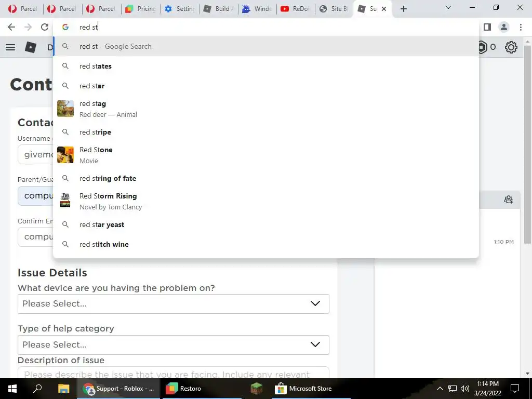Viewport: 532px width, 399px height.
Task: Open Microsoft Store from the taskbar
Action: (304, 389)
